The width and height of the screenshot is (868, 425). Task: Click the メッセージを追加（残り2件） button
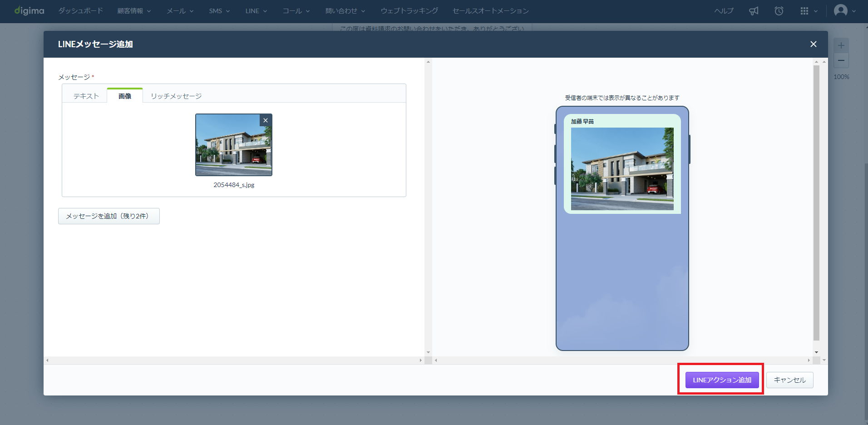(109, 216)
